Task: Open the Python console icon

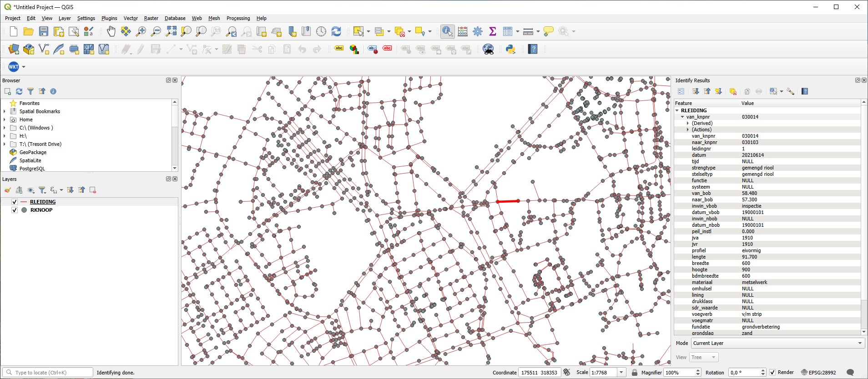Action: (510, 49)
